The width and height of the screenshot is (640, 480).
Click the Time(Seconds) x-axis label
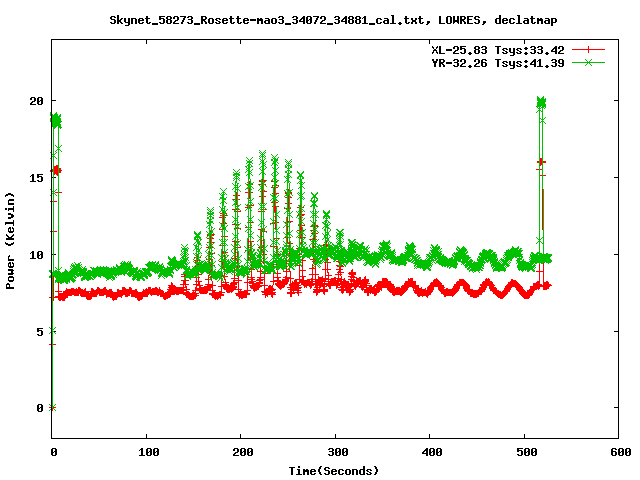click(x=334, y=471)
